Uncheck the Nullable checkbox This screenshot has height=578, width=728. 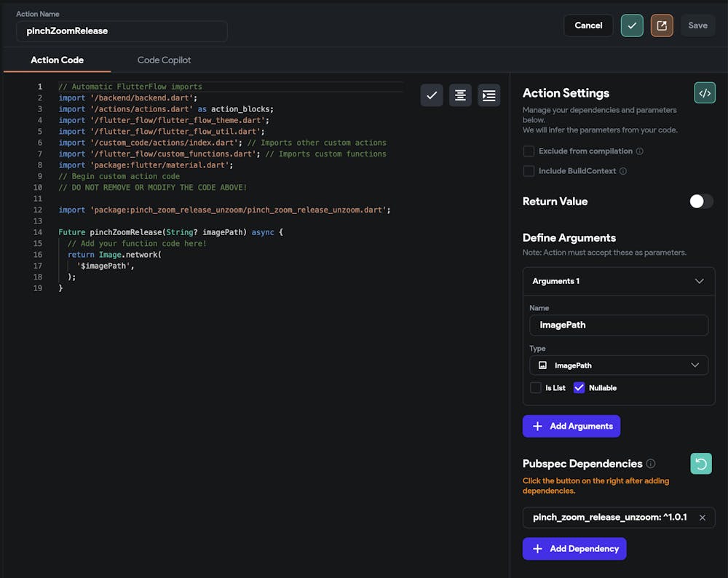point(579,388)
